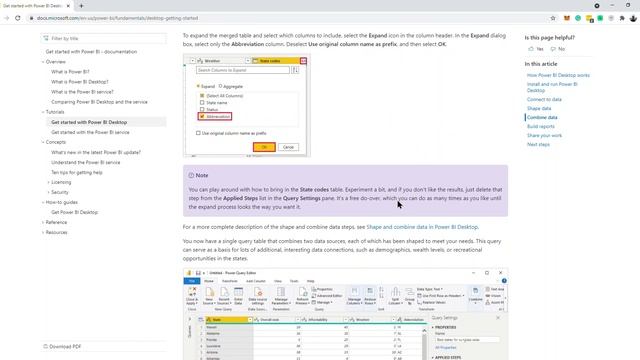Image resolution: width=640 pixels, height=360 pixels.
Task: Expand the Licensing tree node
Action: coord(49,182)
